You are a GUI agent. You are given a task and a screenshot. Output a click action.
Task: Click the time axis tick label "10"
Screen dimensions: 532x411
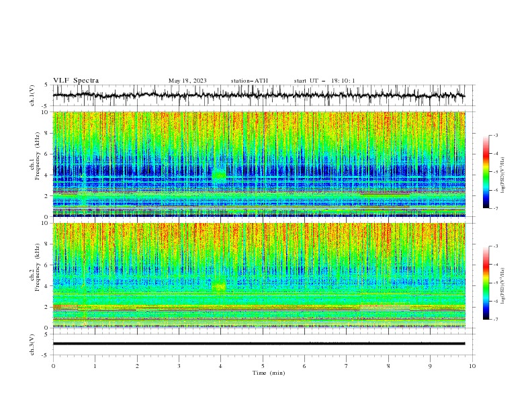click(x=472, y=366)
